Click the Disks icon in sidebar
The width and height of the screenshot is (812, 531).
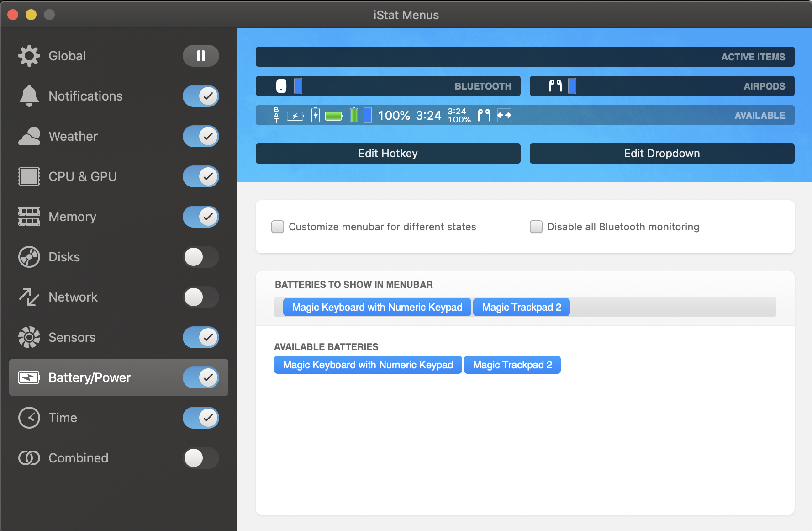pyautogui.click(x=29, y=257)
